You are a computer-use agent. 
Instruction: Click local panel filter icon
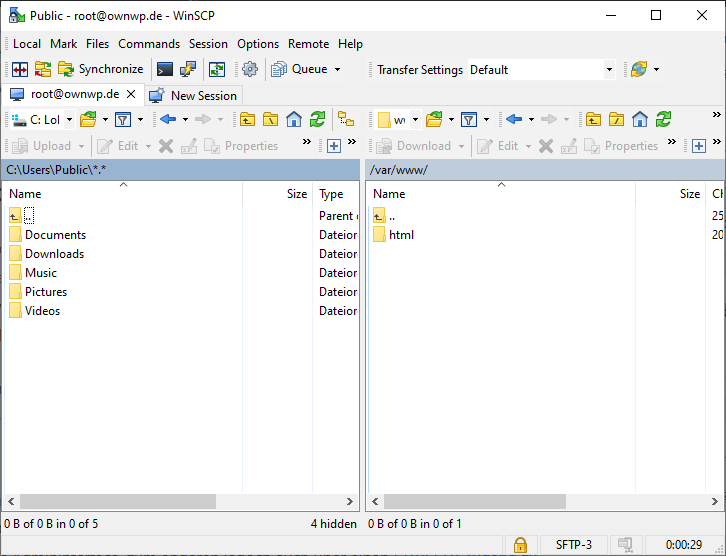[123, 120]
